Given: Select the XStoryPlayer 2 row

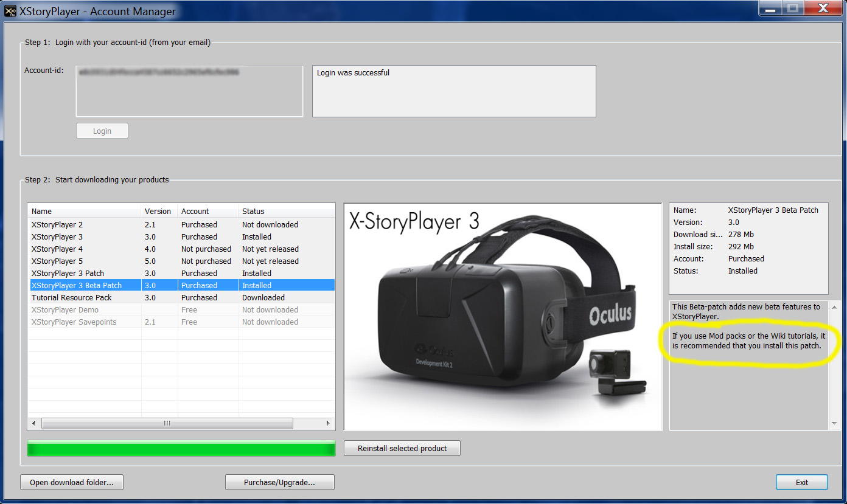Looking at the screenshot, I should click(x=181, y=224).
